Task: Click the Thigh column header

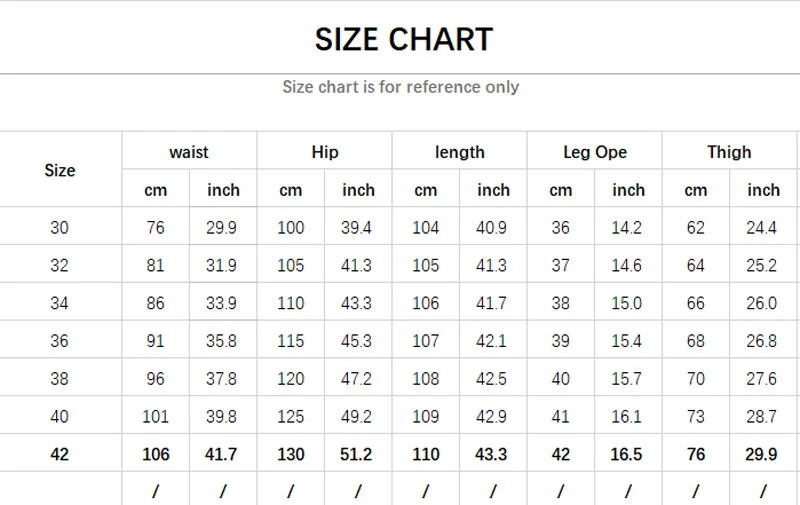Action: coord(729,152)
